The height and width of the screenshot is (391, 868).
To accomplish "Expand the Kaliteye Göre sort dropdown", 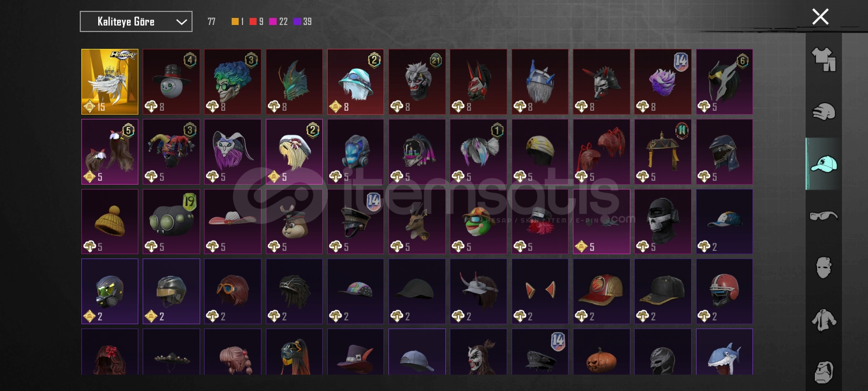I will (x=136, y=22).
